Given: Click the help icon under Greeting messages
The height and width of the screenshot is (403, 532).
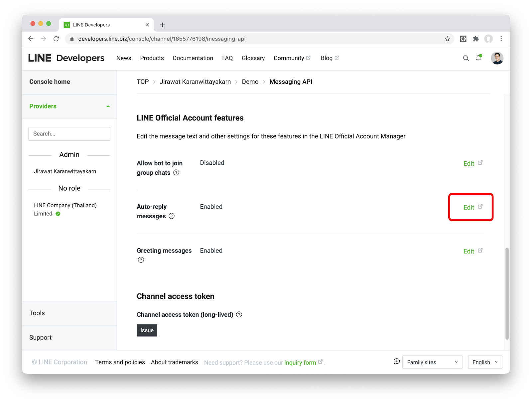Looking at the screenshot, I should pos(141,260).
